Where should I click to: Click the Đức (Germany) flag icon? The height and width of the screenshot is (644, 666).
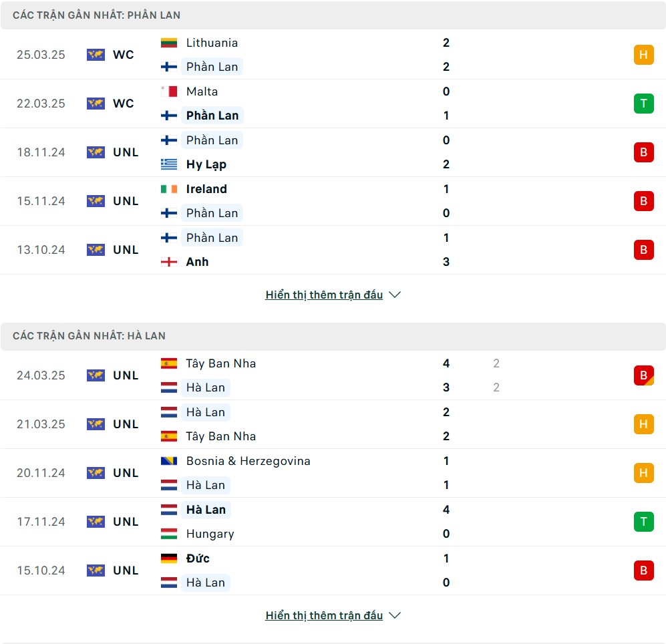tap(168, 558)
